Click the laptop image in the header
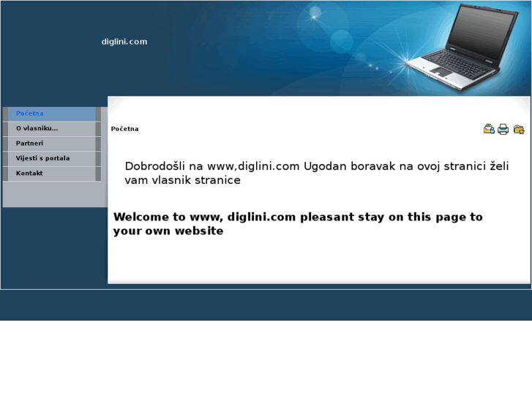The height and width of the screenshot is (399, 532). [x=462, y=47]
